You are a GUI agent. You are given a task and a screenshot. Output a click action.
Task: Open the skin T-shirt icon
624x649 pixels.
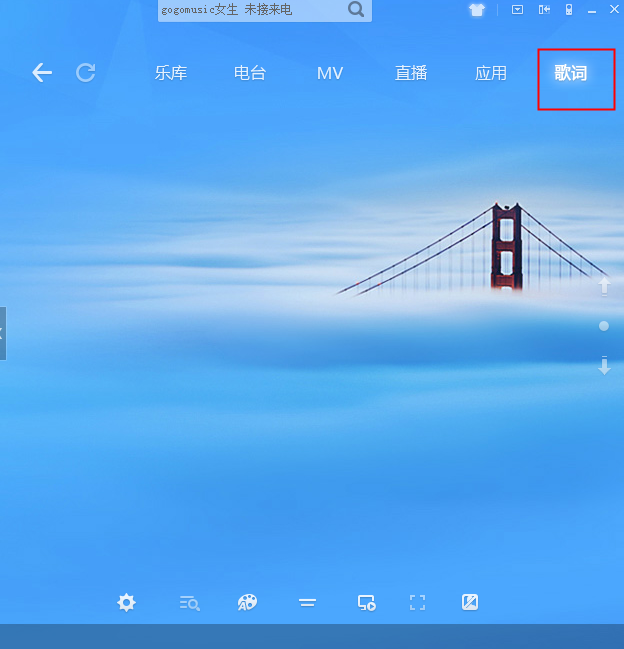[476, 10]
